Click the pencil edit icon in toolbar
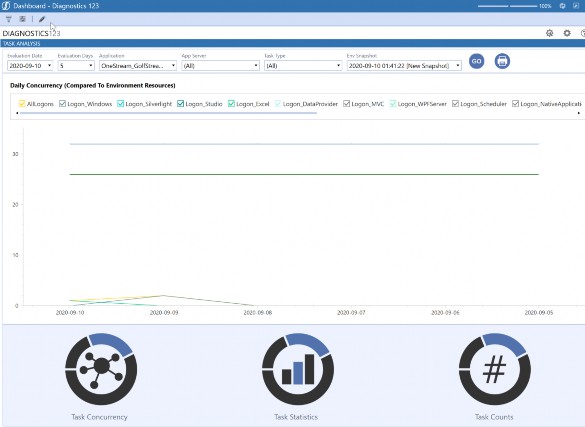The height and width of the screenshot is (427, 585). click(x=42, y=19)
